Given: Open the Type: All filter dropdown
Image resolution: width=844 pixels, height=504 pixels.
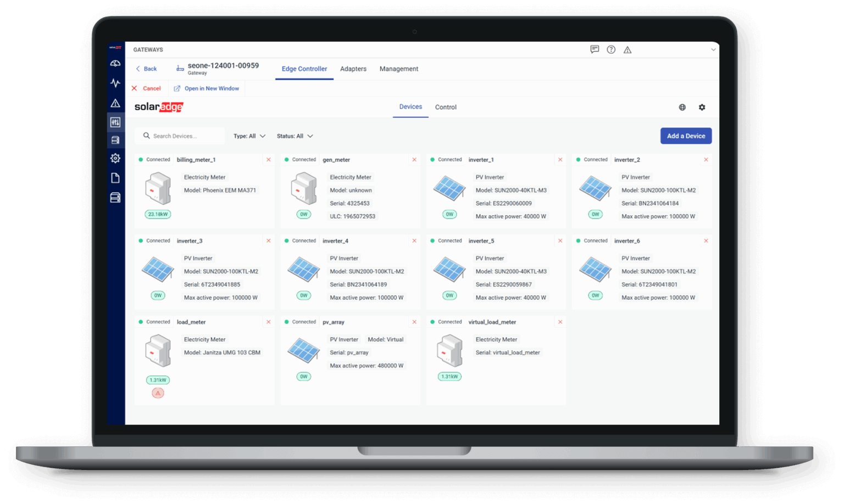Looking at the screenshot, I should pos(249,136).
